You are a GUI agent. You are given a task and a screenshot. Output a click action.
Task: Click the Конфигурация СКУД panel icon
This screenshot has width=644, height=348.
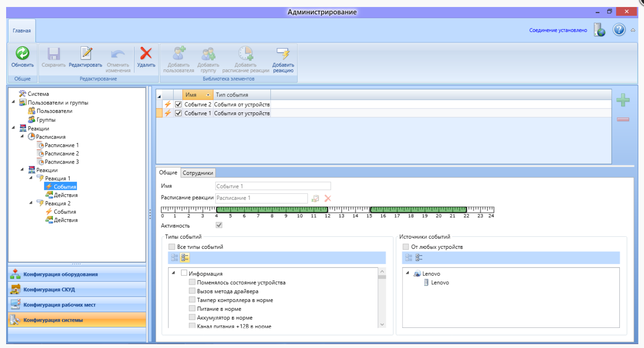click(15, 289)
